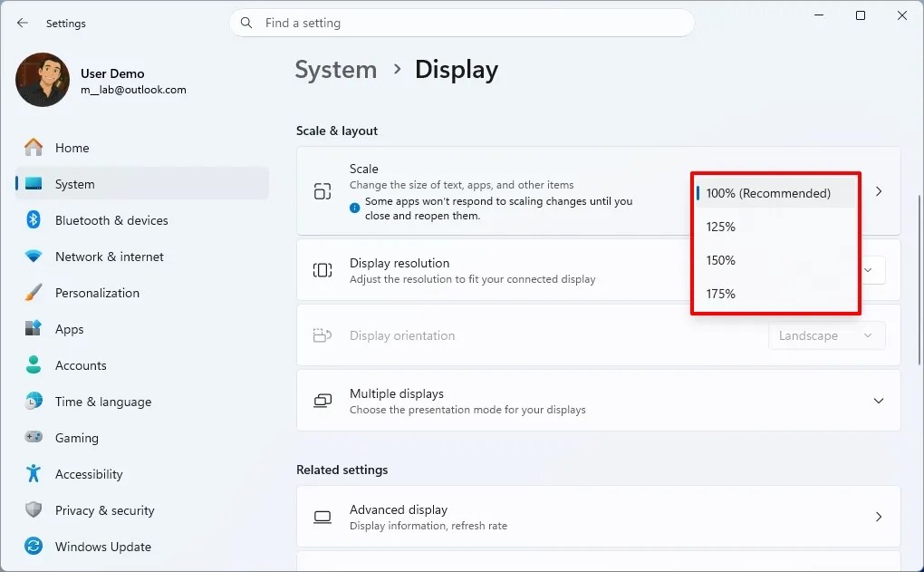Select 175% scale option
This screenshot has width=924, height=572.
775,294
